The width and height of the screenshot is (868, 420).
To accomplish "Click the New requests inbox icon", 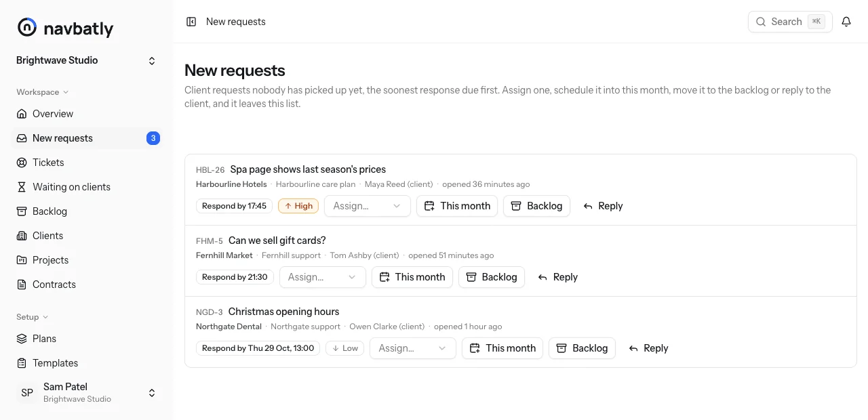I will point(22,138).
